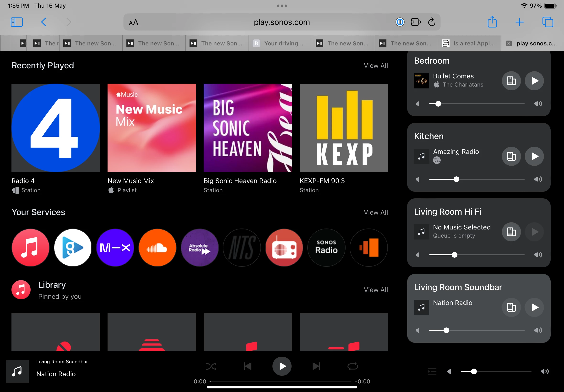Image resolution: width=564 pixels, height=392 pixels.
Task: Click player bar loud volume icon
Action: tap(545, 371)
